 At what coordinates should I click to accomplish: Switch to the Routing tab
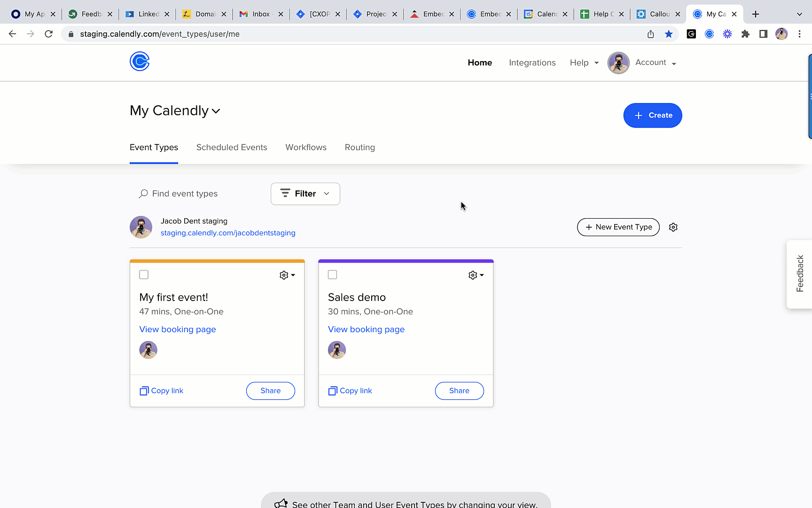360,147
